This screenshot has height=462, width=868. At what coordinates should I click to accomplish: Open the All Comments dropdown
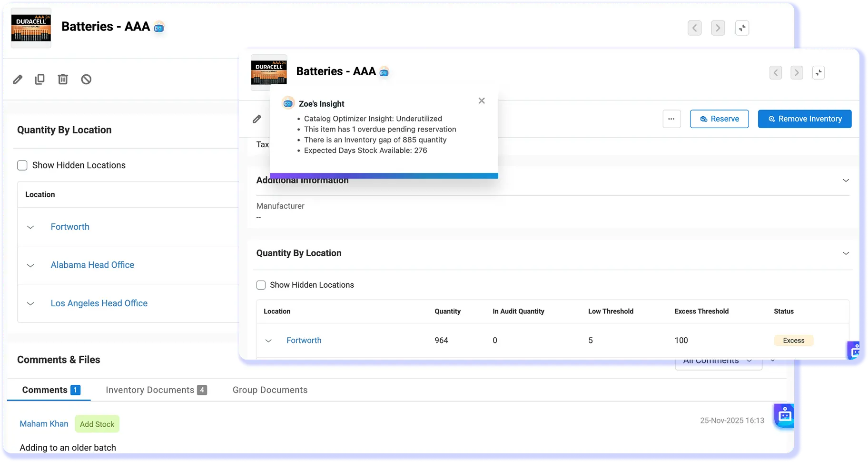click(719, 361)
